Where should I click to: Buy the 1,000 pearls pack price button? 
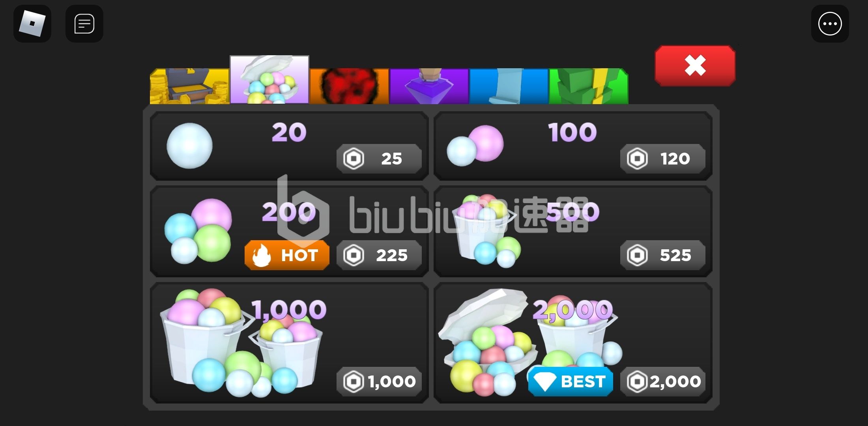(379, 381)
